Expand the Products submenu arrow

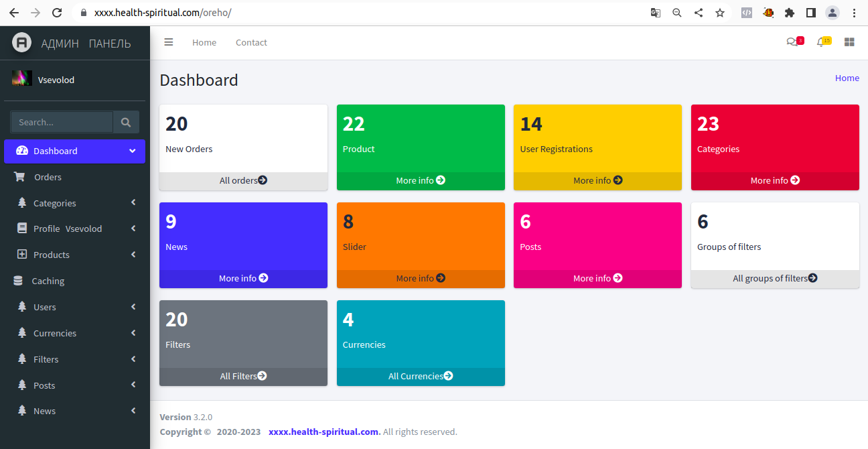point(133,255)
